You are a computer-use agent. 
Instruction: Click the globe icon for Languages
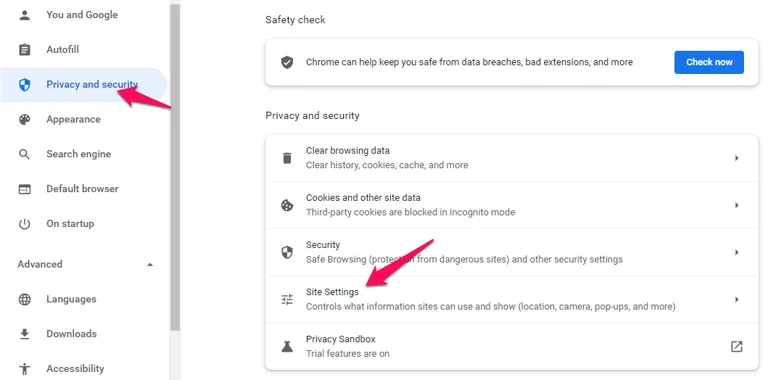coord(24,299)
